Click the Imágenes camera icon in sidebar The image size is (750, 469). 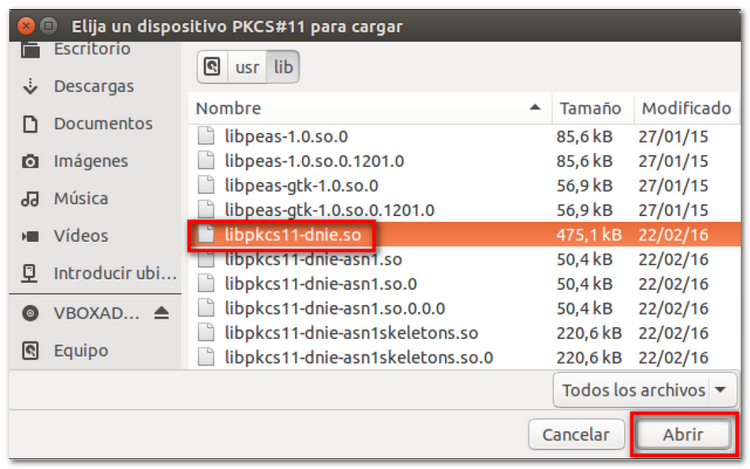pos(30,161)
